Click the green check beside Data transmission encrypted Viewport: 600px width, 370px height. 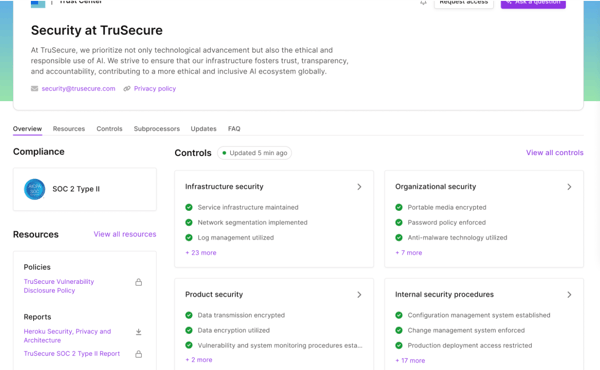(x=189, y=315)
